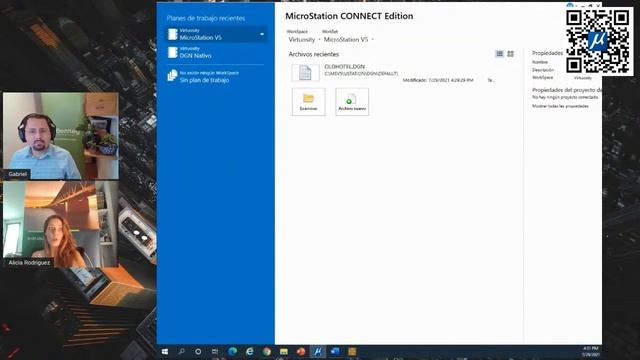The width and height of the screenshot is (640, 360).
Task: Click Alicia Rodriguez's video thumbnail
Action: (61, 224)
